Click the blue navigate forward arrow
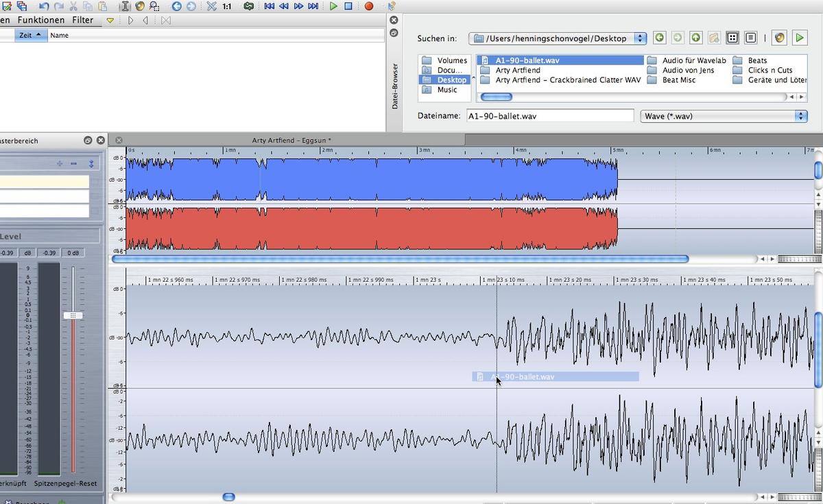 [x=191, y=6]
